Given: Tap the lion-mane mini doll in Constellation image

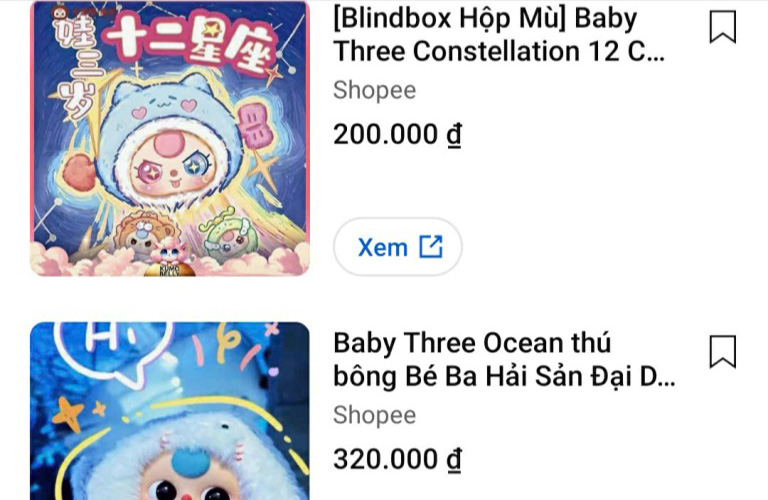Looking at the screenshot, I should coord(139,233).
